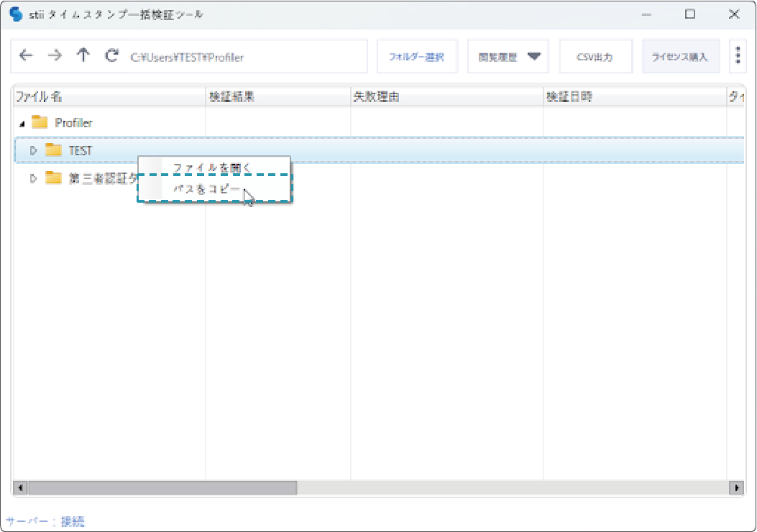Open the three-dot more options menu
Screen dimensions: 757x532
tap(738, 56)
